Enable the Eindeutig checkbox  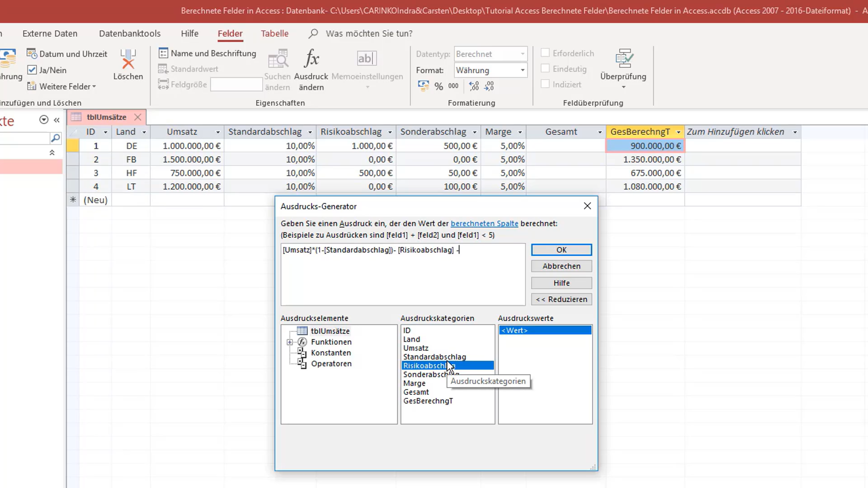[x=545, y=68]
